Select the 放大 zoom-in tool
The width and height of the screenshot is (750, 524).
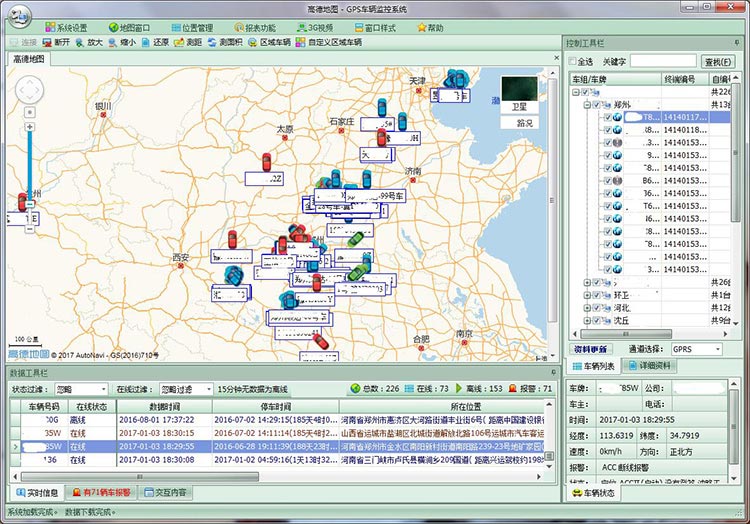pos(89,43)
